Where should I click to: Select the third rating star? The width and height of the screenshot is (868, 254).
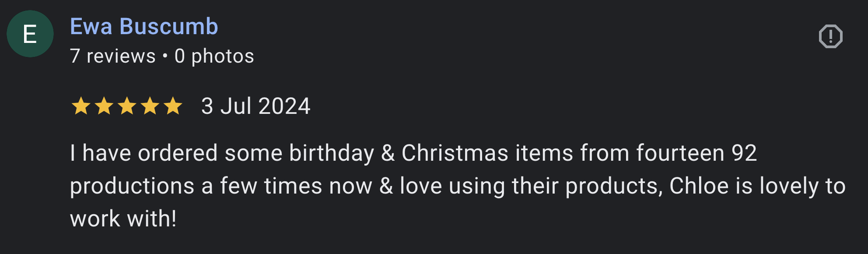coord(127,106)
